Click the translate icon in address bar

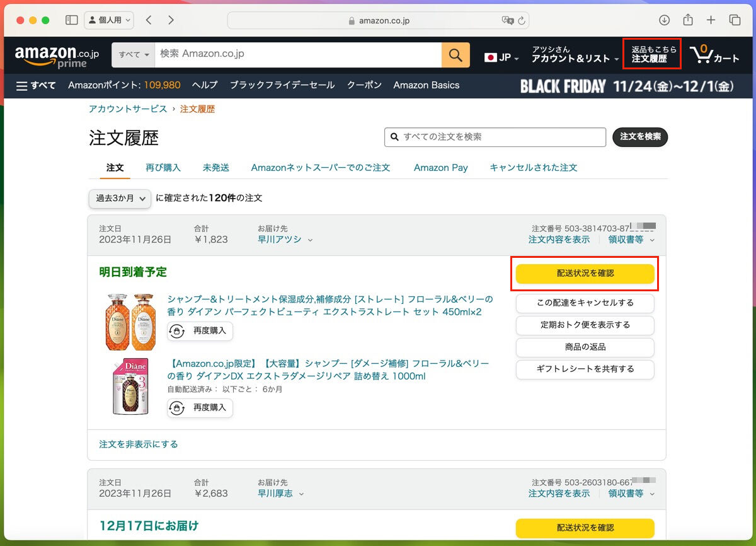click(507, 20)
